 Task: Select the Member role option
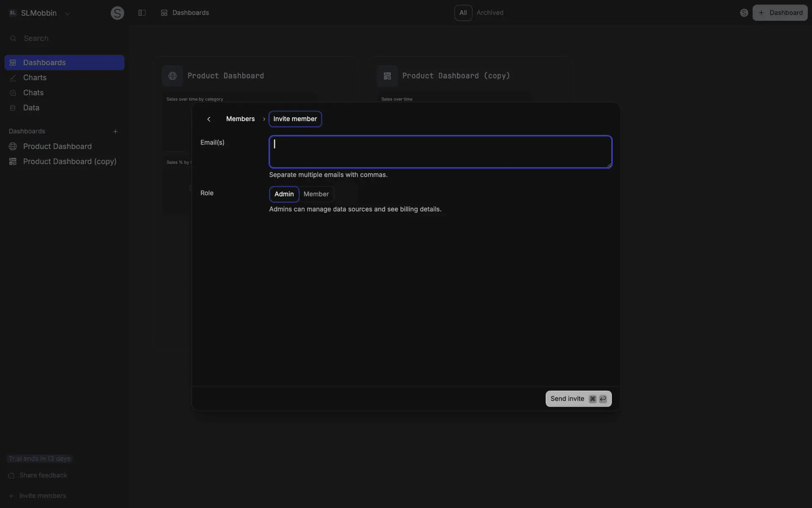(x=316, y=194)
